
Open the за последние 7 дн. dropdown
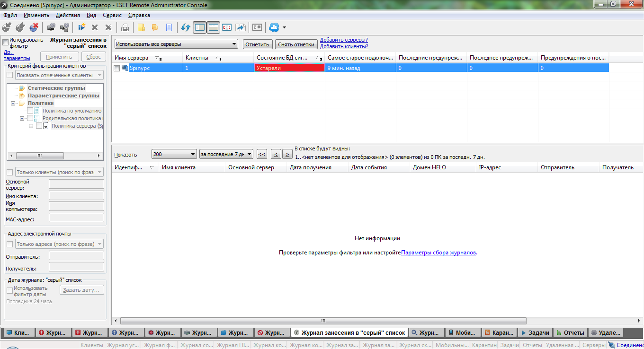point(226,154)
